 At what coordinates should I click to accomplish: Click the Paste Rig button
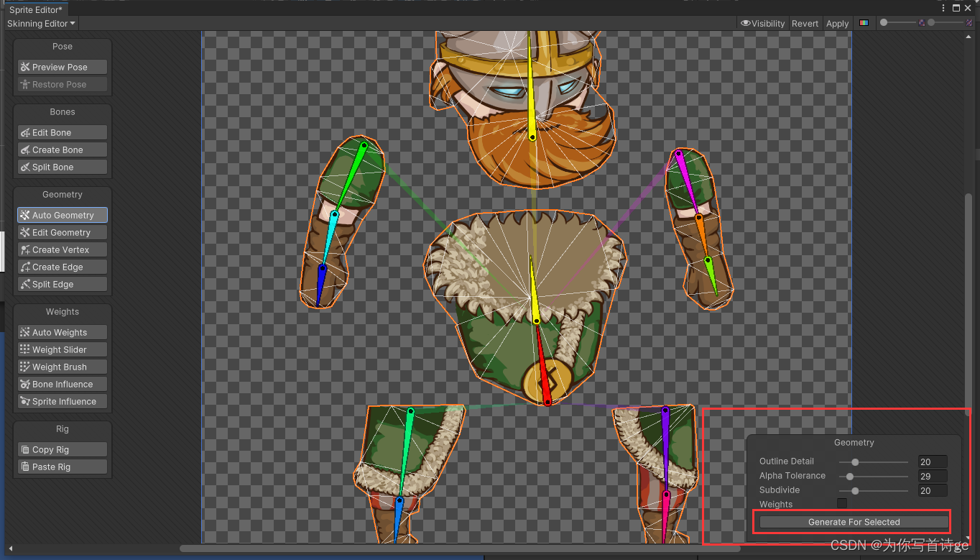pyautogui.click(x=63, y=467)
